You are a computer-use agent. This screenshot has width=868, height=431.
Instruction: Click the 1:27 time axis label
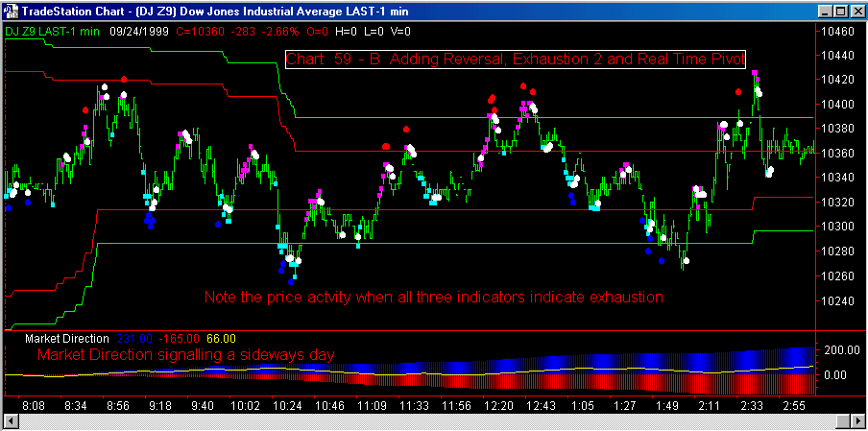click(x=625, y=405)
